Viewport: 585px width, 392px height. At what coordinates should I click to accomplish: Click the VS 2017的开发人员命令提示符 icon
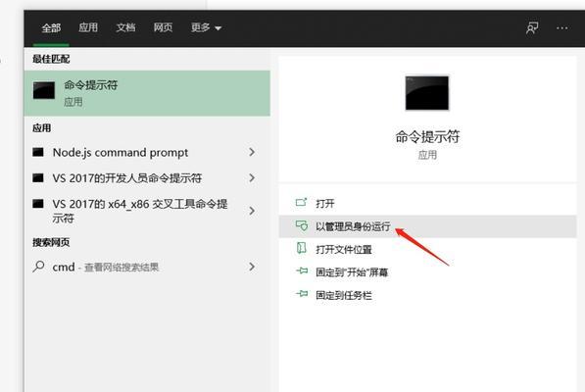coord(38,178)
